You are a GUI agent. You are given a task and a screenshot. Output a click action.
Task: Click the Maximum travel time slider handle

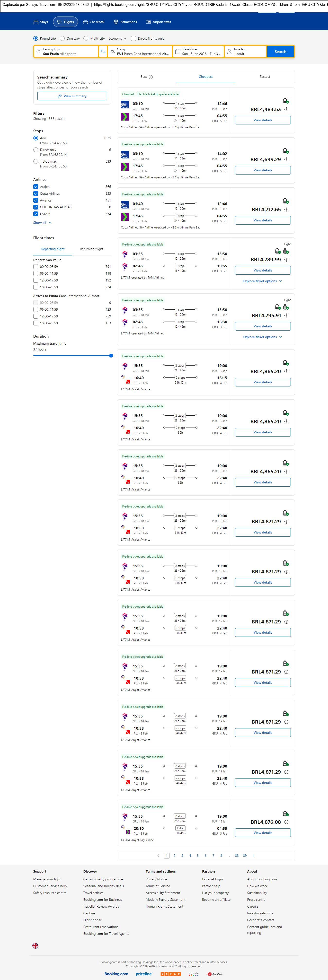111,356
